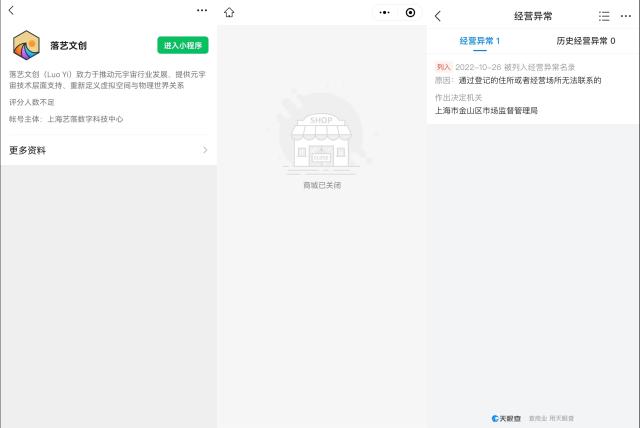Switch to the 经营异常 1 tab

479,41
